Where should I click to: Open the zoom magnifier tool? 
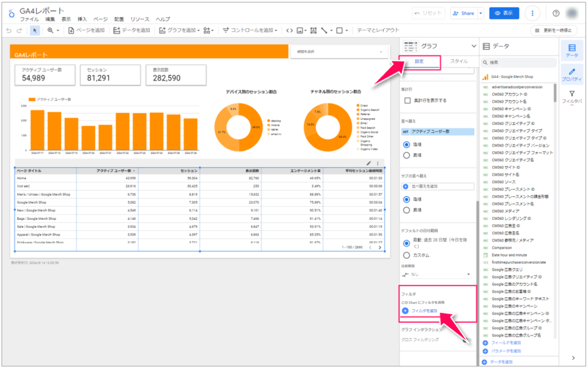(x=51, y=30)
